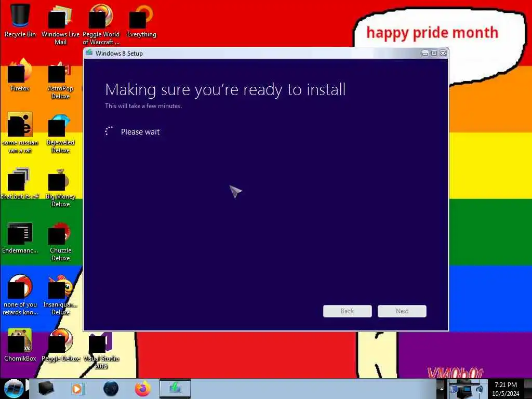This screenshot has height=399, width=532.
Task: Open the Start menu orb
Action: pyautogui.click(x=14, y=389)
